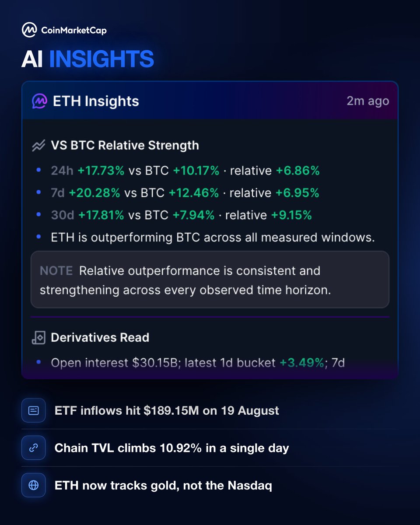The width and height of the screenshot is (420, 525).
Task: Open the CoinMarketCap brand name text
Action: pyautogui.click(x=73, y=30)
